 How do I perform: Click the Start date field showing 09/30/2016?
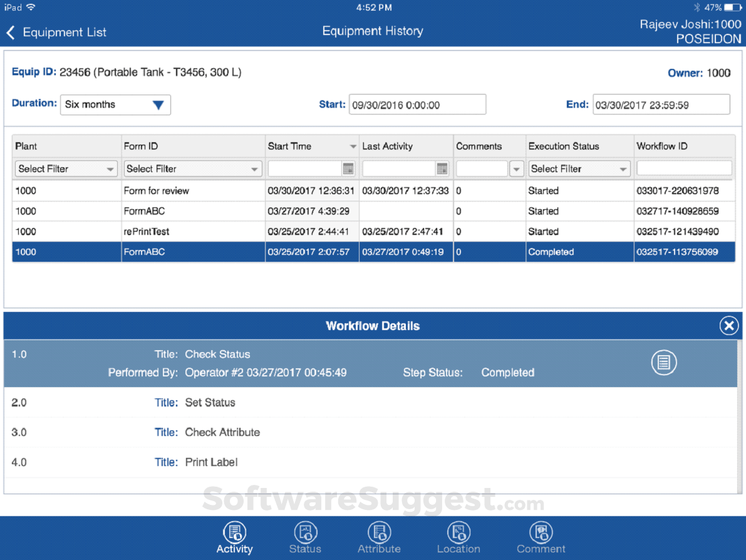pos(417,104)
